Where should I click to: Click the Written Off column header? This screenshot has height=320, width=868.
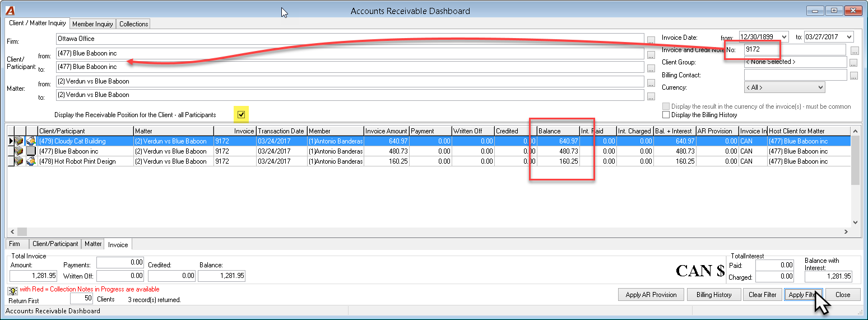point(473,131)
